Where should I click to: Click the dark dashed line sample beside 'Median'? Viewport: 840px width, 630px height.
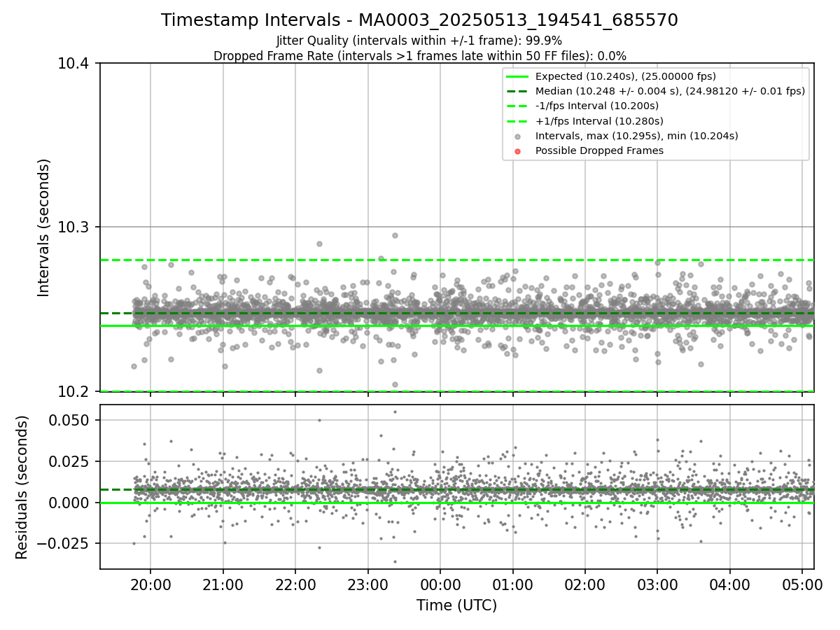[517, 91]
